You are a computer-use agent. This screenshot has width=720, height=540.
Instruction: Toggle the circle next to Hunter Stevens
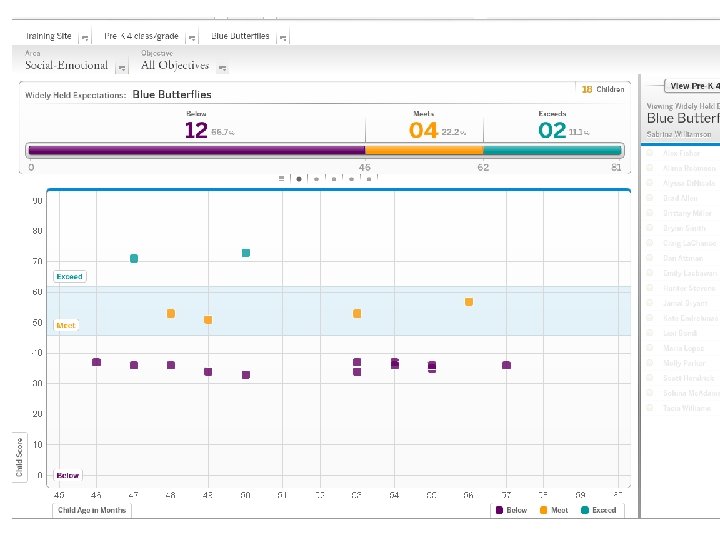point(650,288)
